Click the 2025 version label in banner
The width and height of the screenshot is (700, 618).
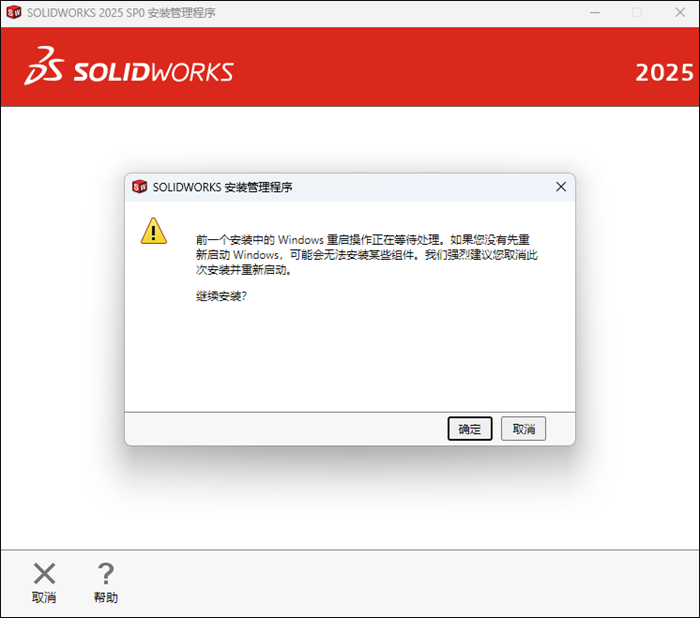pyautogui.click(x=664, y=72)
